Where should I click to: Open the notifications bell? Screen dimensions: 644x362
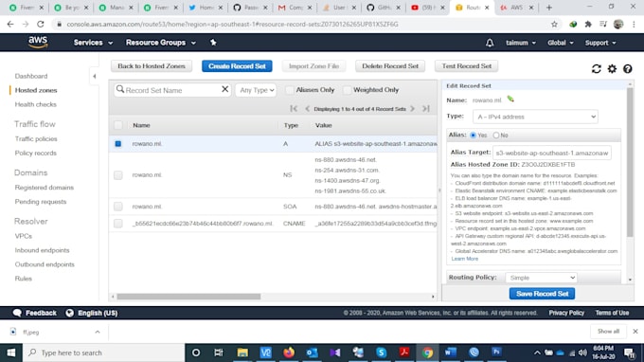click(x=490, y=43)
